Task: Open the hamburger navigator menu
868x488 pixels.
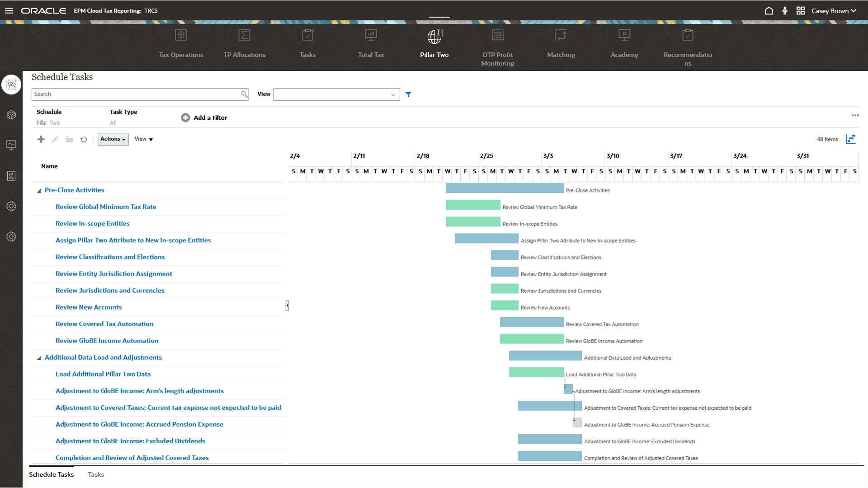Action: pyautogui.click(x=9, y=10)
